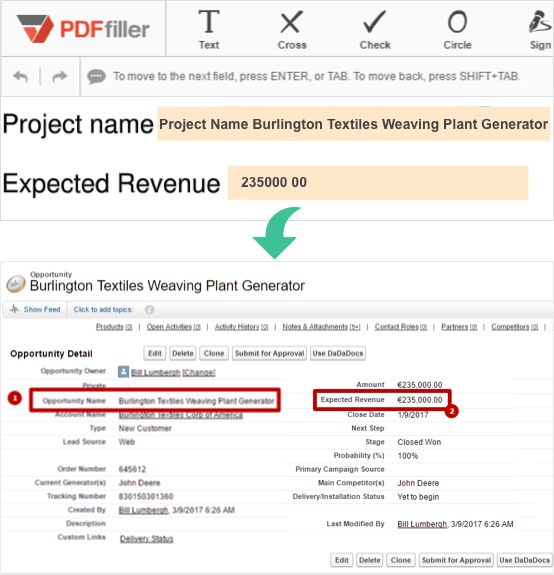Select the Cross tool
The height and width of the screenshot is (575, 554).
tap(292, 29)
